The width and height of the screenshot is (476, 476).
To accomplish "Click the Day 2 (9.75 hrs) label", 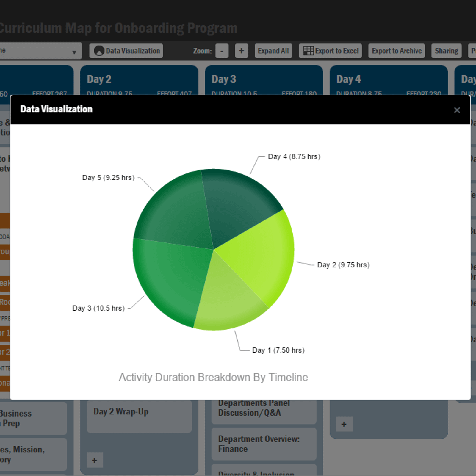I will tap(343, 265).
